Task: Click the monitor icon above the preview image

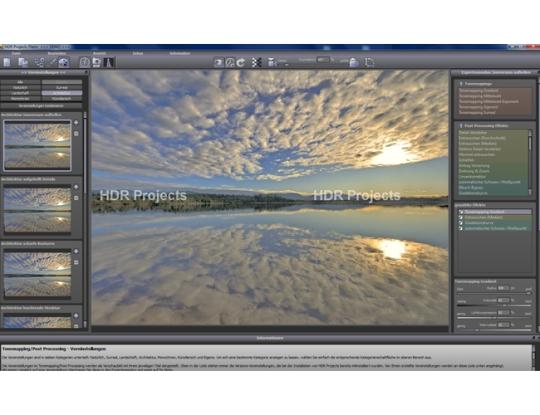Action: point(219,62)
